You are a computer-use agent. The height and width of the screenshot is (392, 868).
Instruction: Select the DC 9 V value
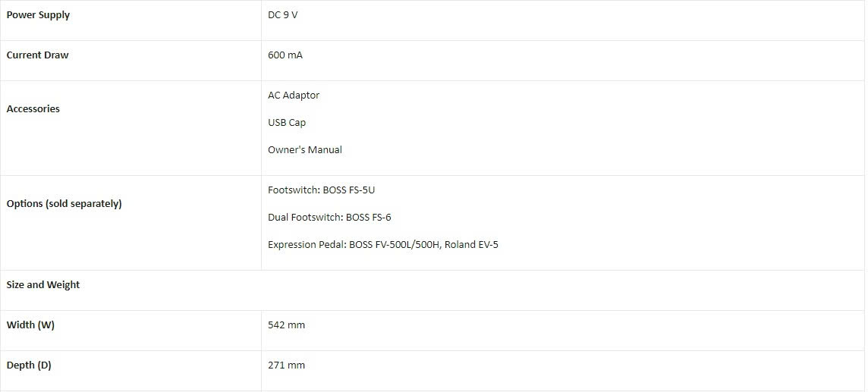pos(283,15)
